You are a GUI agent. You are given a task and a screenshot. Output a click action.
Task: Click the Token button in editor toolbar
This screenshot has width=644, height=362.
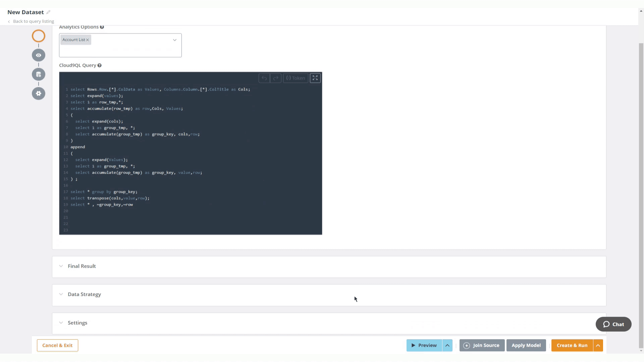(296, 78)
